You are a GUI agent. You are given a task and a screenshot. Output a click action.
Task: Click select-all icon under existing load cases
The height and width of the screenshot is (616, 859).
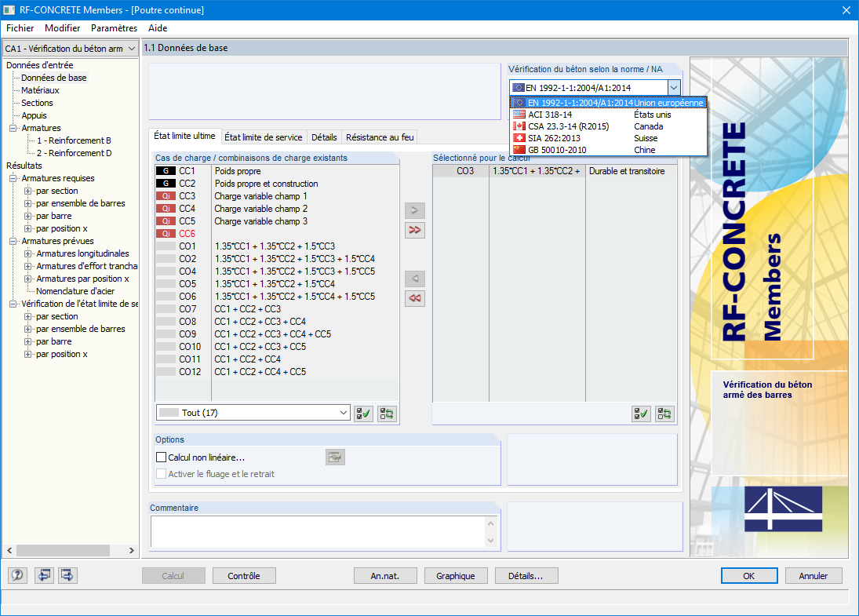[363, 414]
